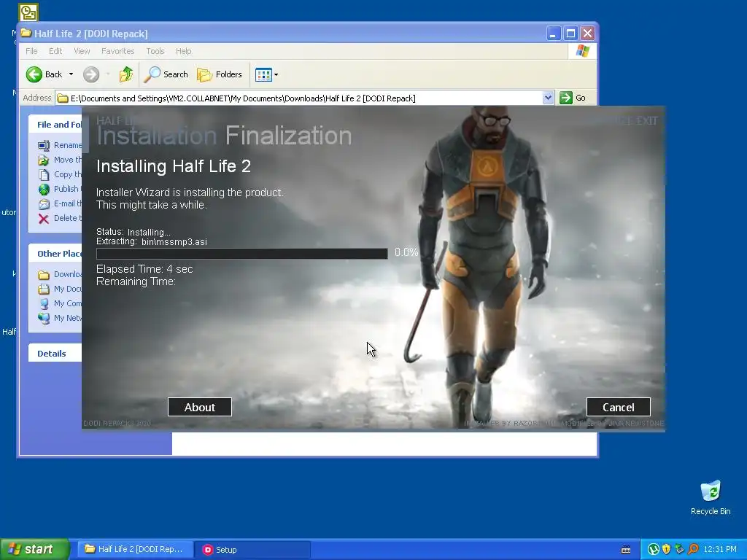Click the Publish to Web icon
The width and height of the screenshot is (747, 560).
click(44, 189)
